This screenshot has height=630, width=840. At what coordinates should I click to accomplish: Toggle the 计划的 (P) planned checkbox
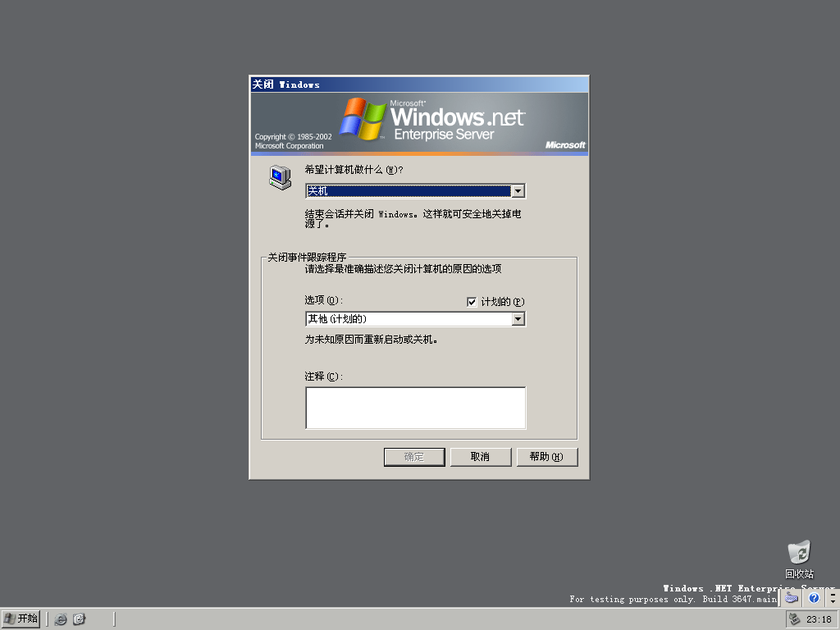point(472,302)
